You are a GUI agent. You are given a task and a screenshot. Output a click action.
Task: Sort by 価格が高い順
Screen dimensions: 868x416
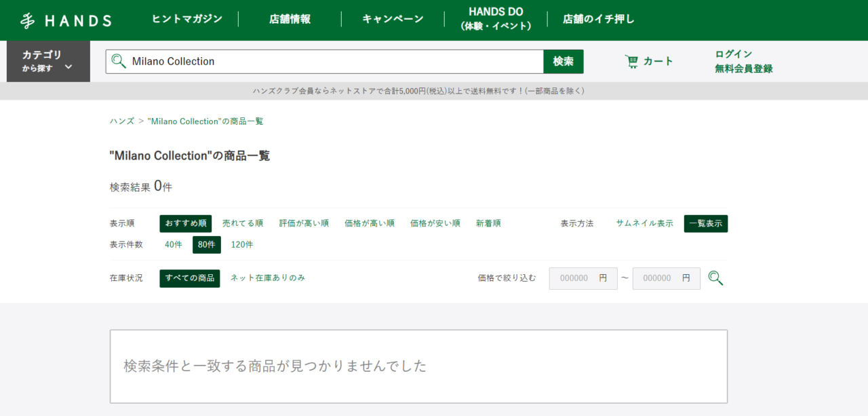coord(370,223)
